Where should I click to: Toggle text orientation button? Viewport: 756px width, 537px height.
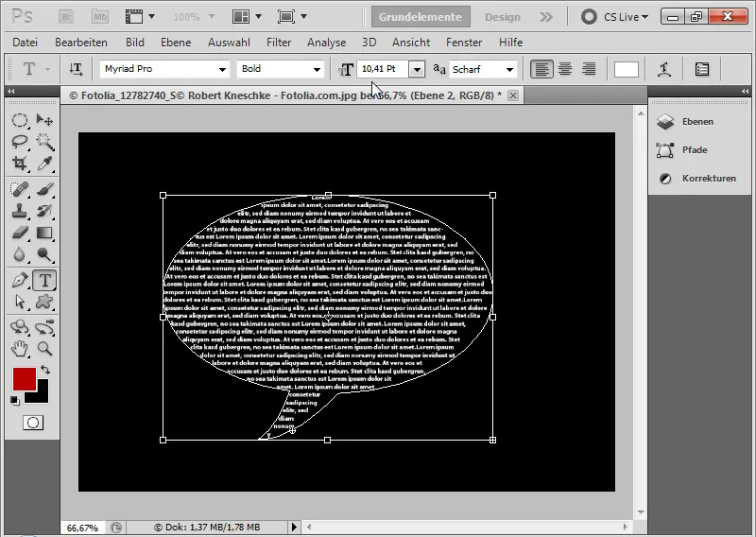coord(77,69)
